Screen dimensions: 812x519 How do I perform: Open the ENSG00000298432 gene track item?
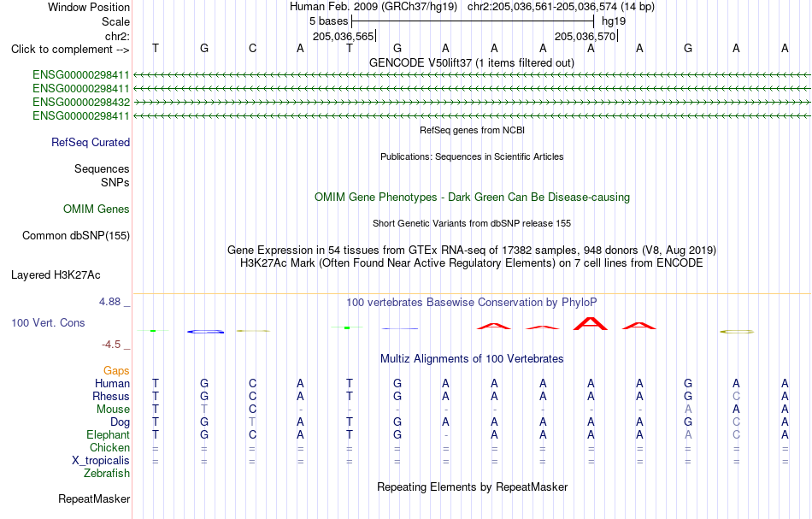click(x=81, y=102)
